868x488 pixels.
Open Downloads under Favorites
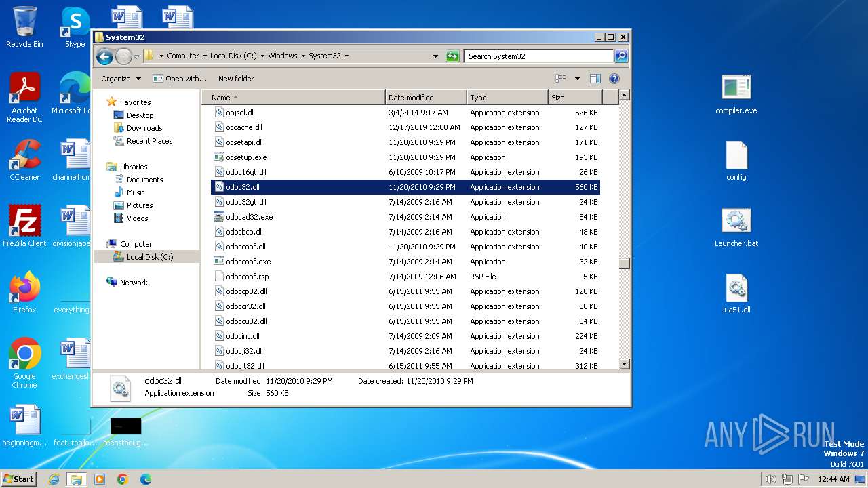point(144,128)
